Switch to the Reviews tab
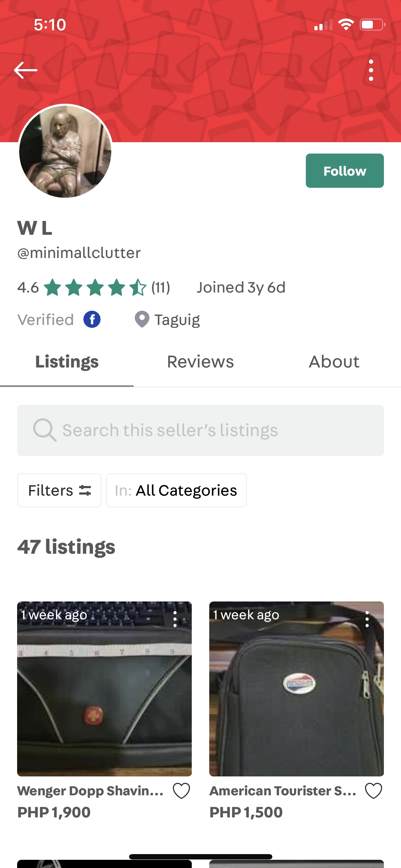 point(200,362)
